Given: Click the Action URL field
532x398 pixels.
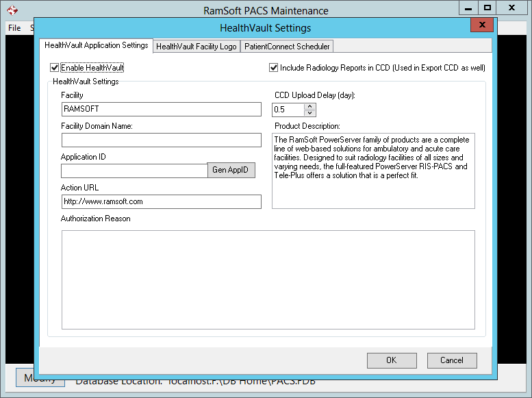Looking at the screenshot, I should click(161, 201).
